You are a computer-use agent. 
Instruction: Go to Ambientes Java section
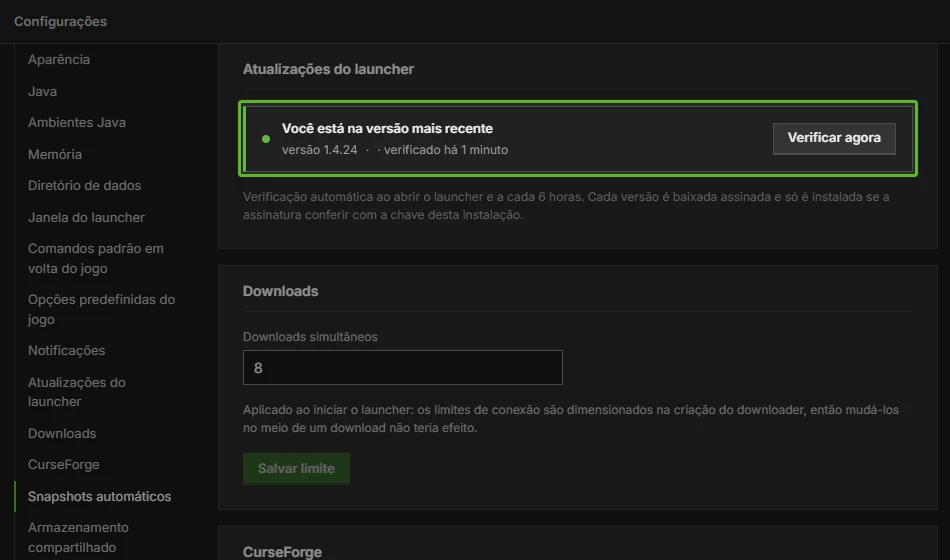[x=77, y=122]
